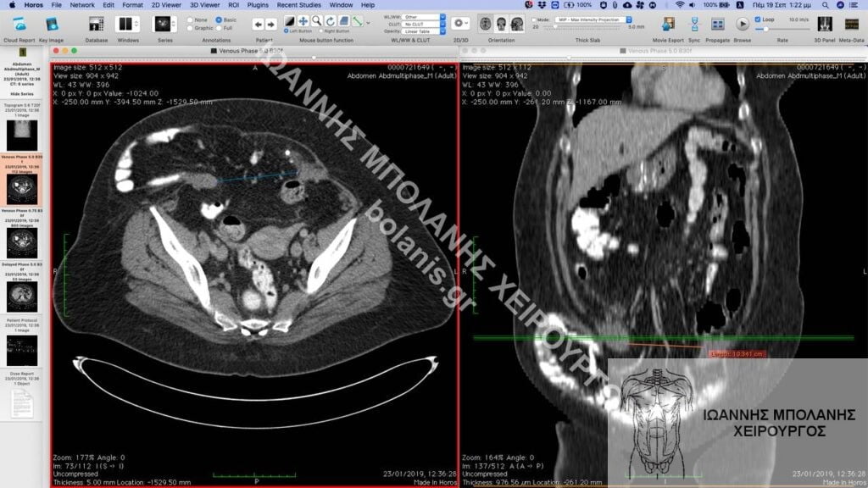The width and height of the screenshot is (868, 488).
Task: Select the Zoom magnifier mouse tool
Action: coord(317,21)
